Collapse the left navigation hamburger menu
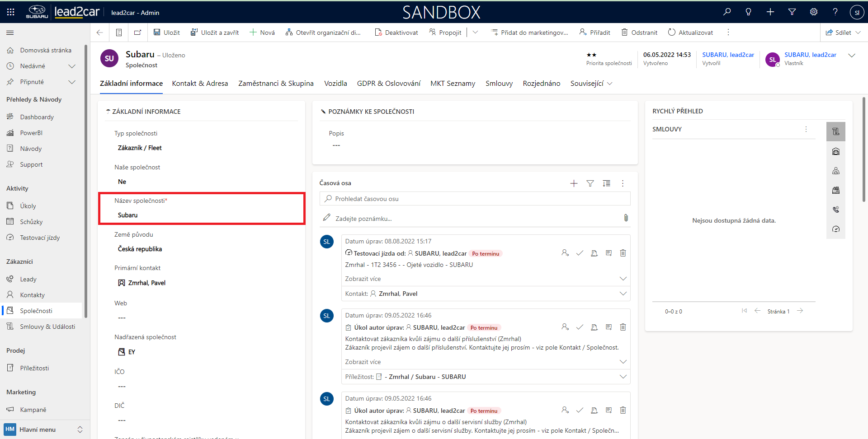 click(x=10, y=33)
